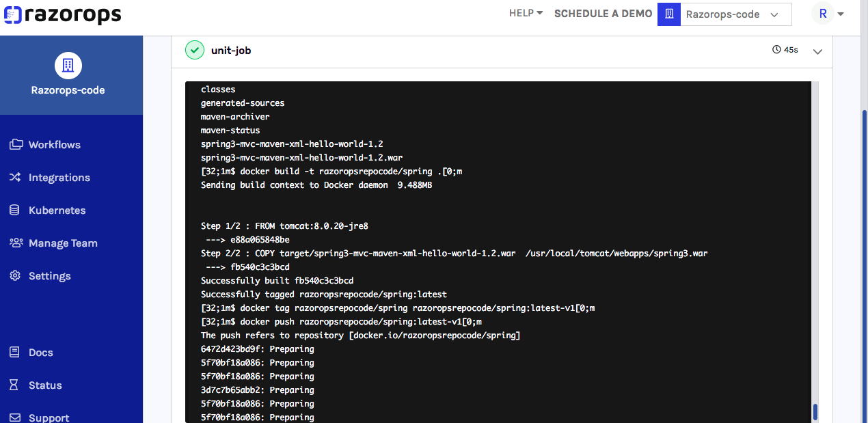Screen dimensions: 868x423
Task: Click the Razorops logo icon
Action: 12,15
